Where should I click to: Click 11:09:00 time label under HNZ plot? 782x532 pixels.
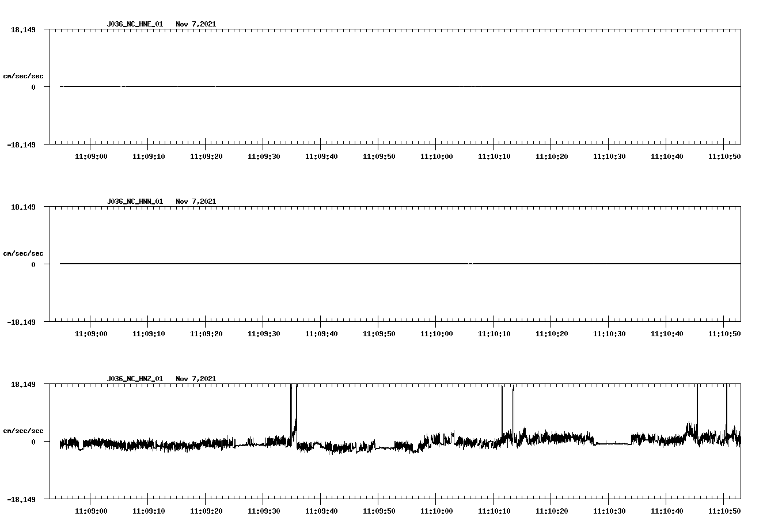click(x=91, y=511)
